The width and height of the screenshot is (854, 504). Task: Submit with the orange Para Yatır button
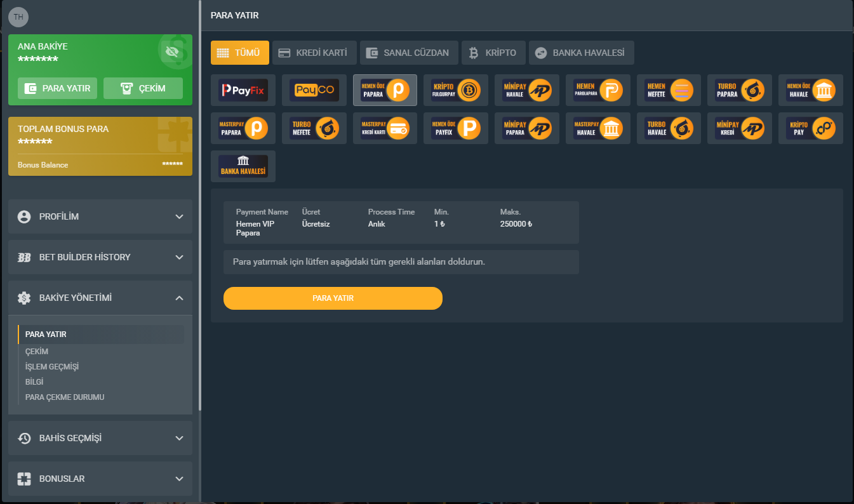click(333, 298)
